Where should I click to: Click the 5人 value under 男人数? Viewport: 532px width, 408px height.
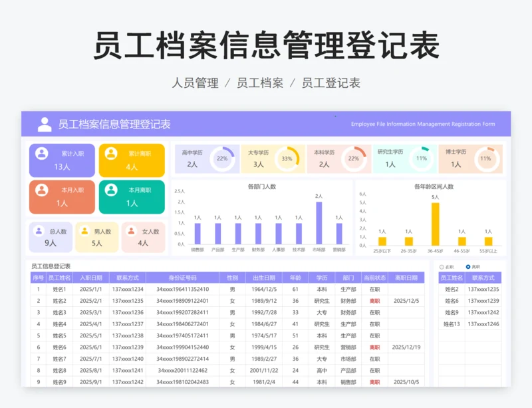pyautogui.click(x=96, y=243)
